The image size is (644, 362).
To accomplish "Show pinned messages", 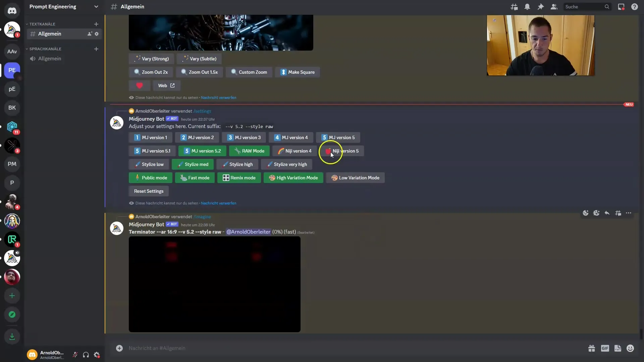I will [x=541, y=7].
